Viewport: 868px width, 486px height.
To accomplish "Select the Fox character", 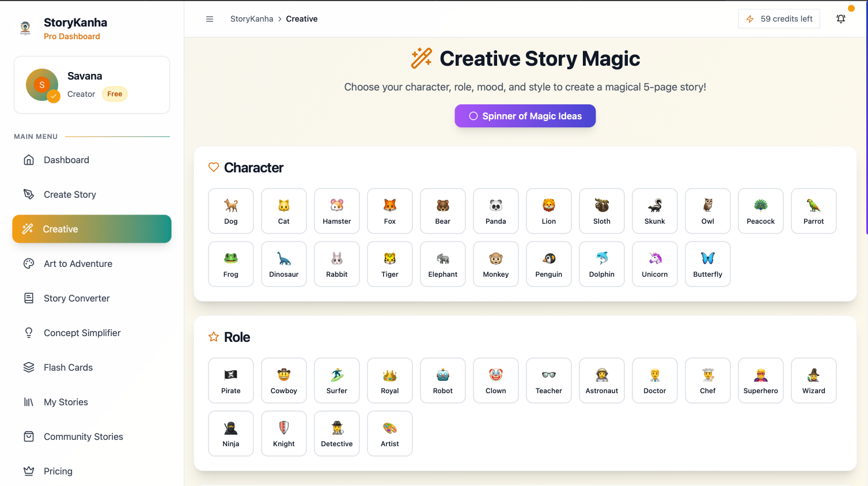I will point(390,211).
